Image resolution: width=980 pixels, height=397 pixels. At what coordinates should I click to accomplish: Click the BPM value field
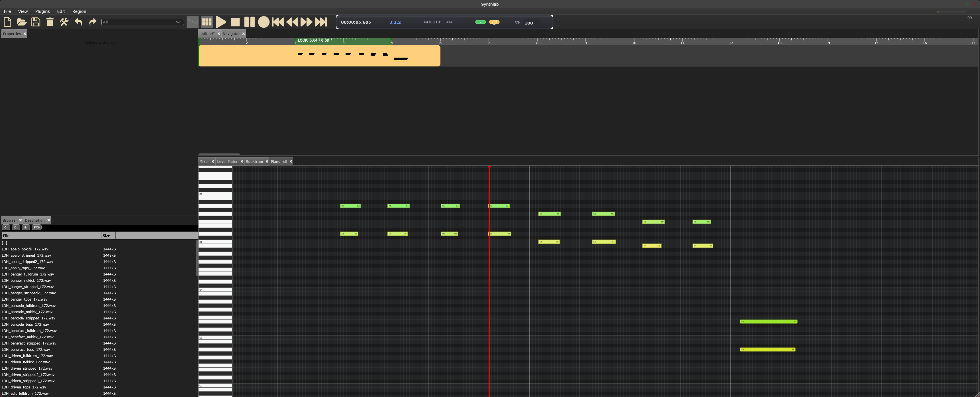tap(531, 23)
